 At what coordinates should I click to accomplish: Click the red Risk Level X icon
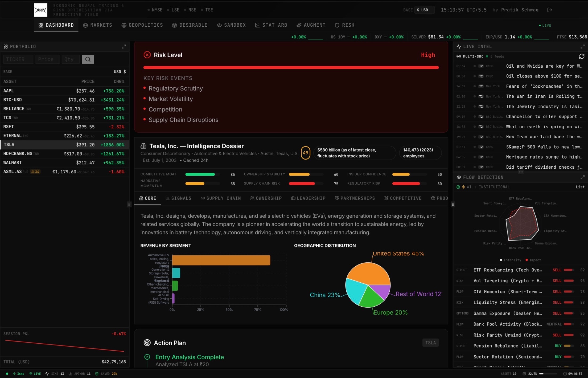click(147, 55)
